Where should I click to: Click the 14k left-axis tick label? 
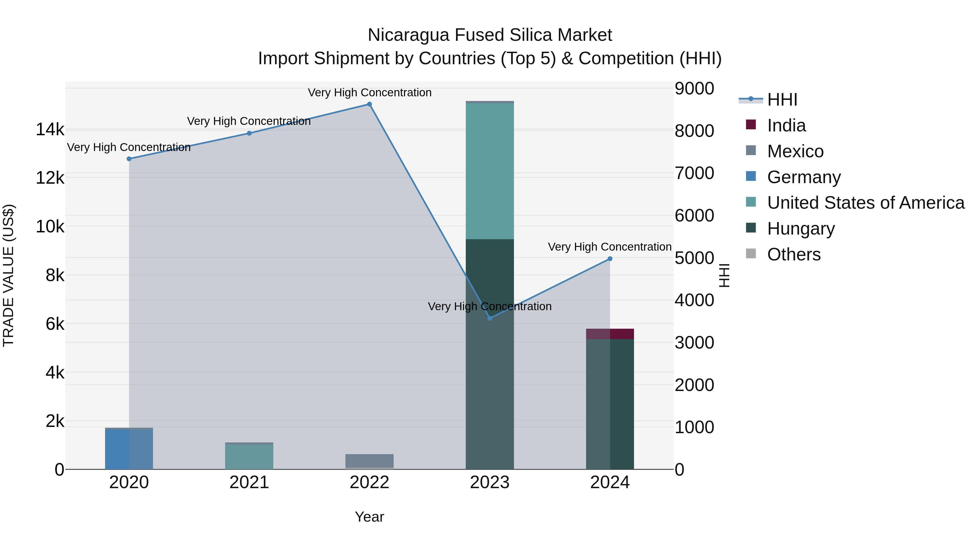click(x=50, y=130)
